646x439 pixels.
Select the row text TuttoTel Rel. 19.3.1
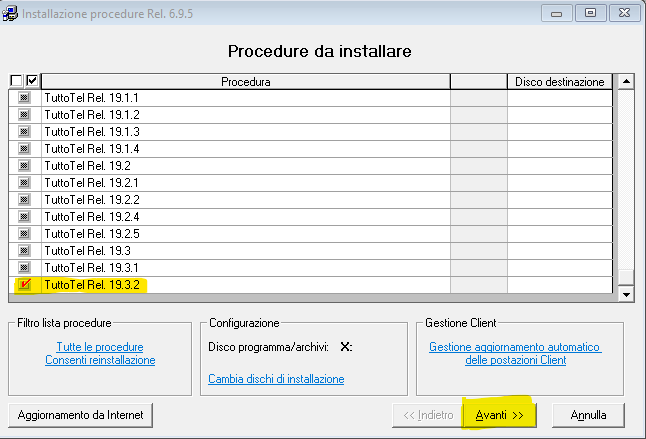(91, 268)
